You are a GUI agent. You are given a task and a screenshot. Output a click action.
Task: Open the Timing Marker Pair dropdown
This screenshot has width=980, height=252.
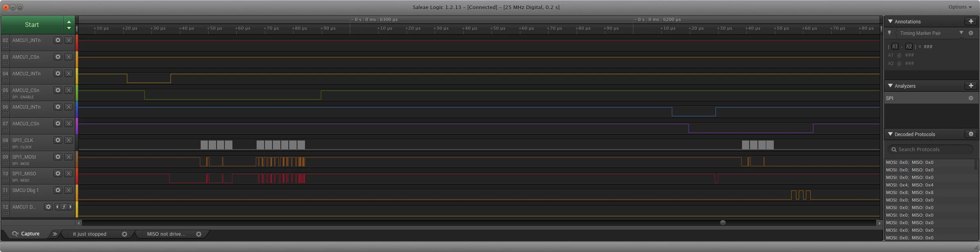[961, 33]
